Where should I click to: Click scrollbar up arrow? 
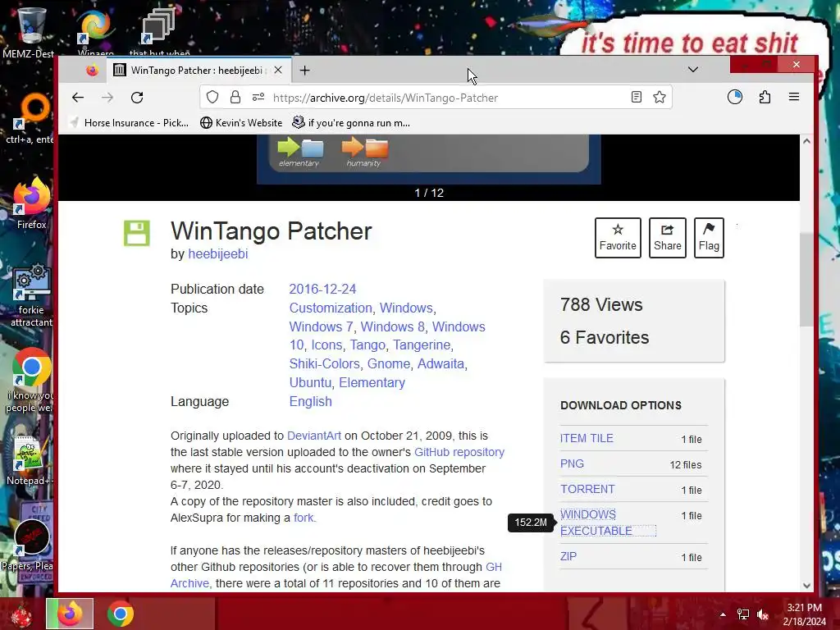click(x=806, y=141)
